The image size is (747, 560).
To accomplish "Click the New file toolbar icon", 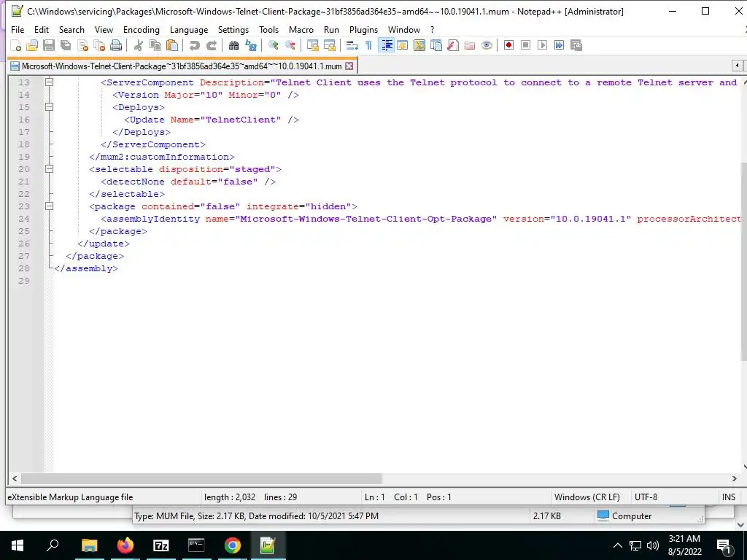I will click(16, 45).
